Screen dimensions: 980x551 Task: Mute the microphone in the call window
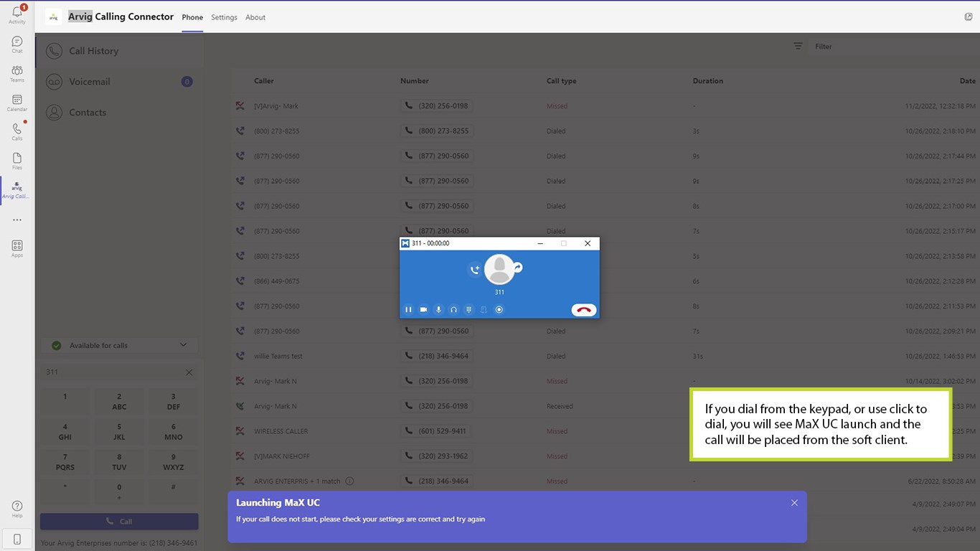pyautogui.click(x=438, y=310)
